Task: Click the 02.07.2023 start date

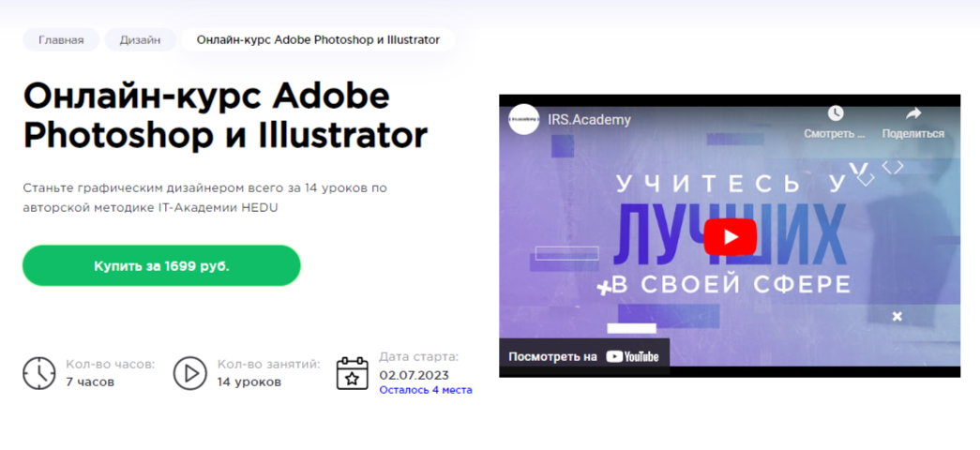Action: pyautogui.click(x=415, y=375)
